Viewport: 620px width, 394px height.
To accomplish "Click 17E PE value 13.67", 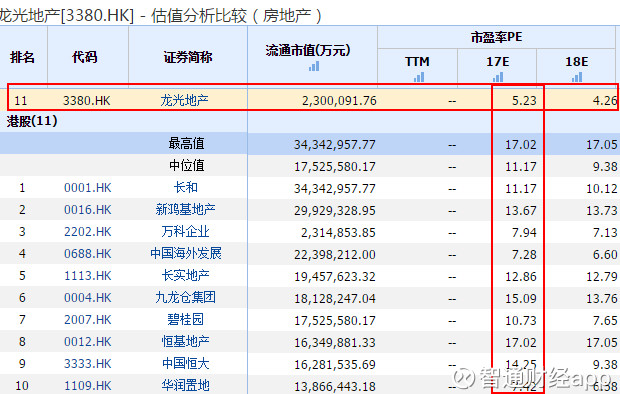I will click(x=521, y=210).
